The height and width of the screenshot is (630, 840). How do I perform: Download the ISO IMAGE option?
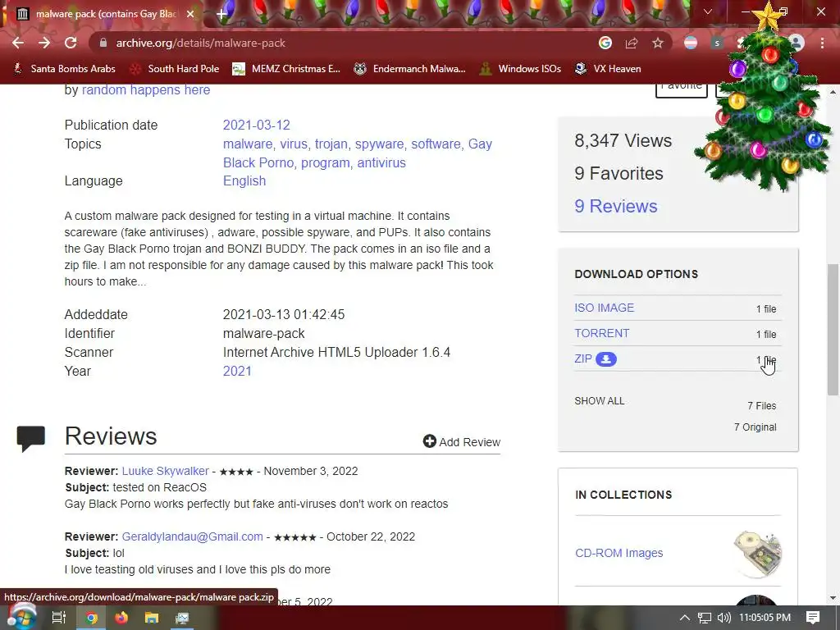coord(605,308)
